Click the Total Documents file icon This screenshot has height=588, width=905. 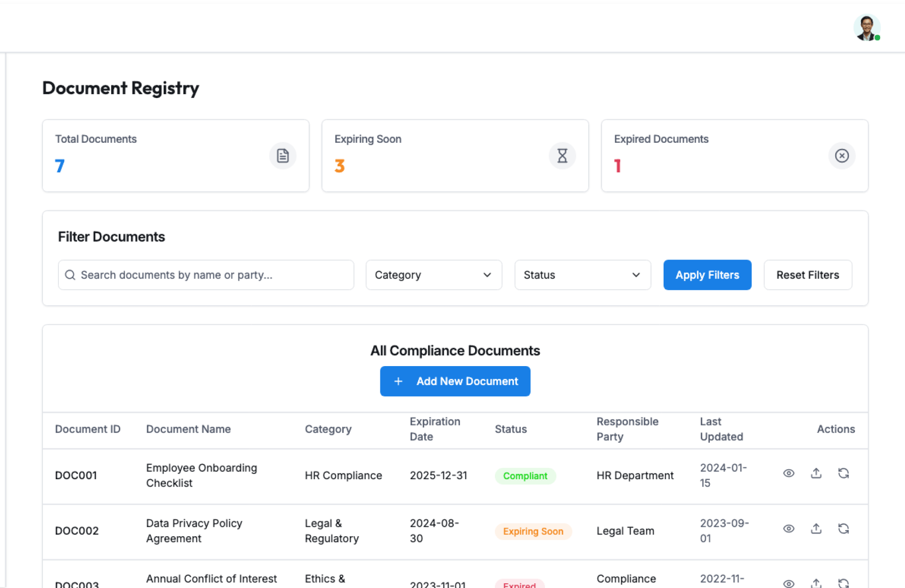(x=283, y=155)
